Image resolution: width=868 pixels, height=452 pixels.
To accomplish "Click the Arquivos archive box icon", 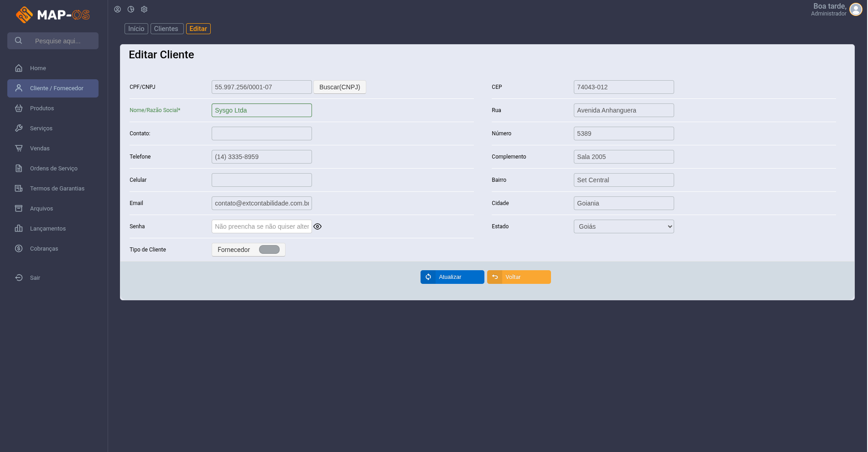I will tap(19, 209).
